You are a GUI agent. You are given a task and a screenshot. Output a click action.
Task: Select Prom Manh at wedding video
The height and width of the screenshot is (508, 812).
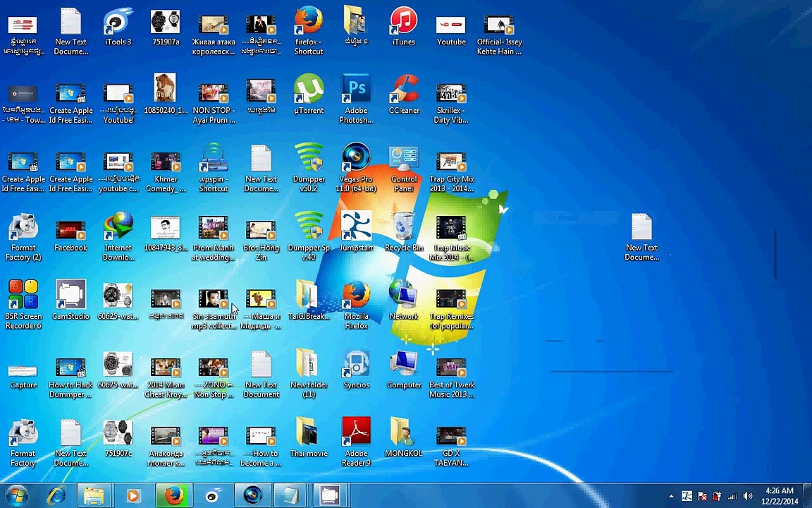214,237
